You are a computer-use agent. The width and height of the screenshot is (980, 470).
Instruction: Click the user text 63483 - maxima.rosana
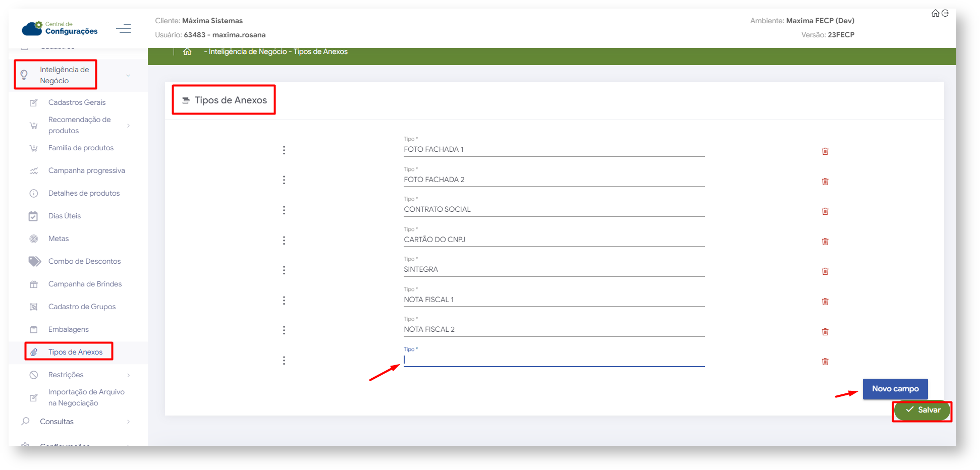click(x=225, y=35)
